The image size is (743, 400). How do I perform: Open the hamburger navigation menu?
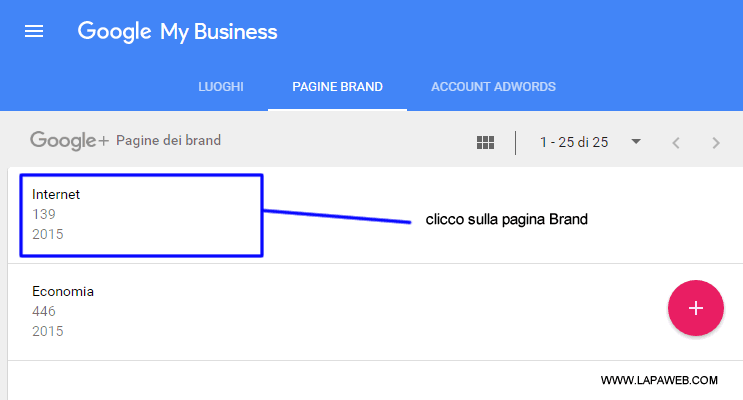(34, 31)
